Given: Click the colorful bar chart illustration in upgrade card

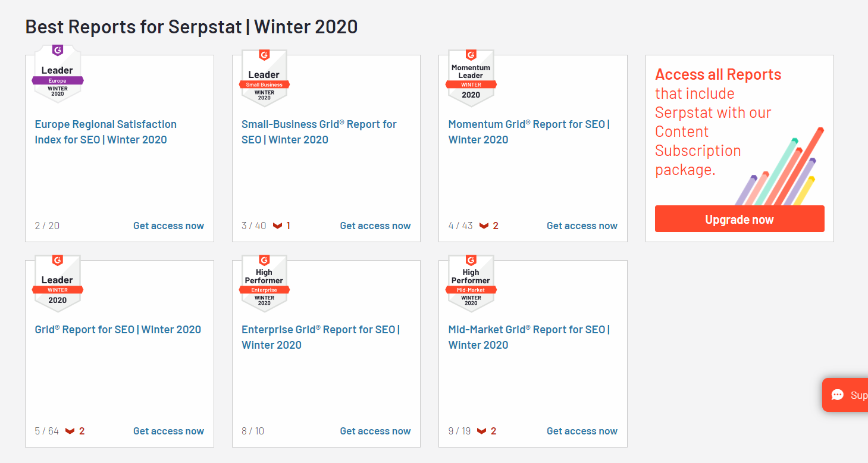Looking at the screenshot, I should click(x=779, y=167).
